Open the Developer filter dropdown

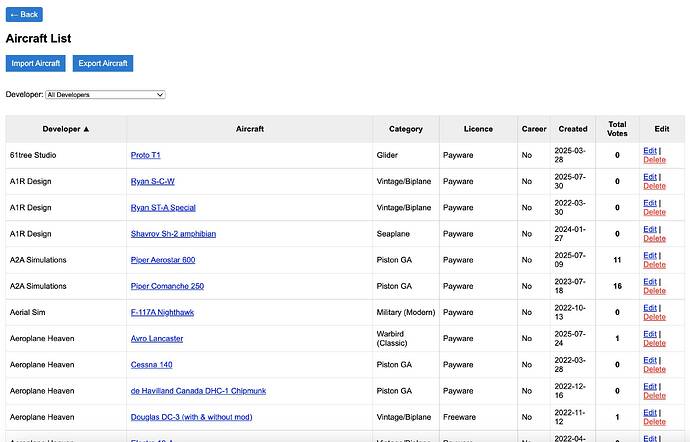pyautogui.click(x=105, y=94)
